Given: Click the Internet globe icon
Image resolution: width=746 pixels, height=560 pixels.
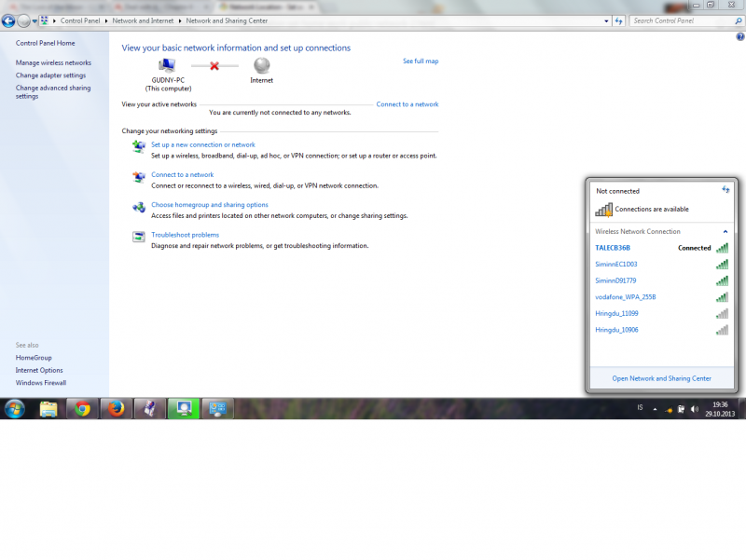Looking at the screenshot, I should [x=262, y=65].
